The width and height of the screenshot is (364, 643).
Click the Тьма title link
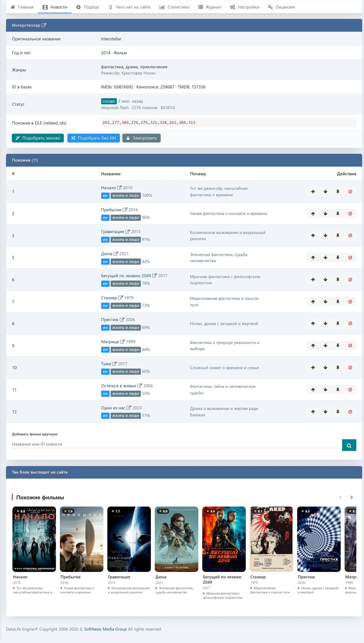[x=106, y=364]
